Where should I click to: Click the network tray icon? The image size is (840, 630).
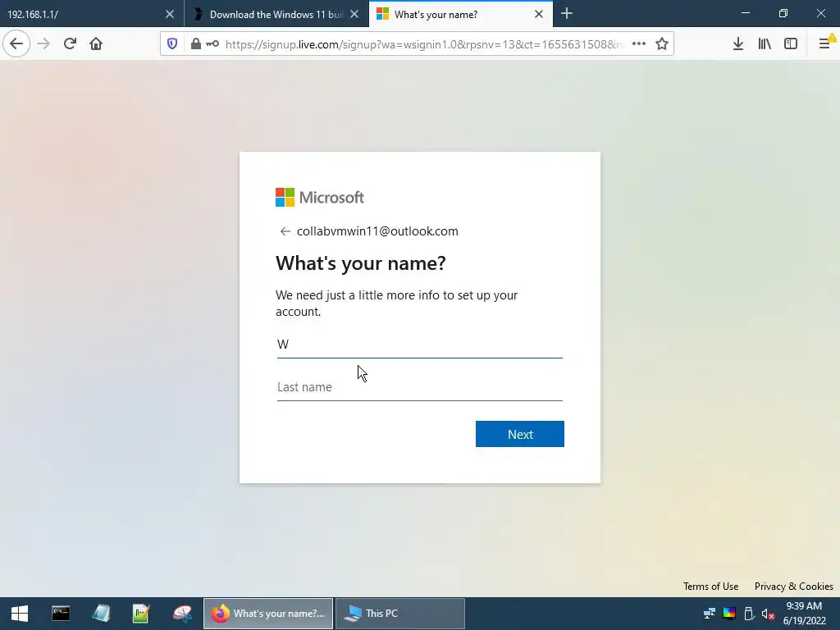click(710, 614)
